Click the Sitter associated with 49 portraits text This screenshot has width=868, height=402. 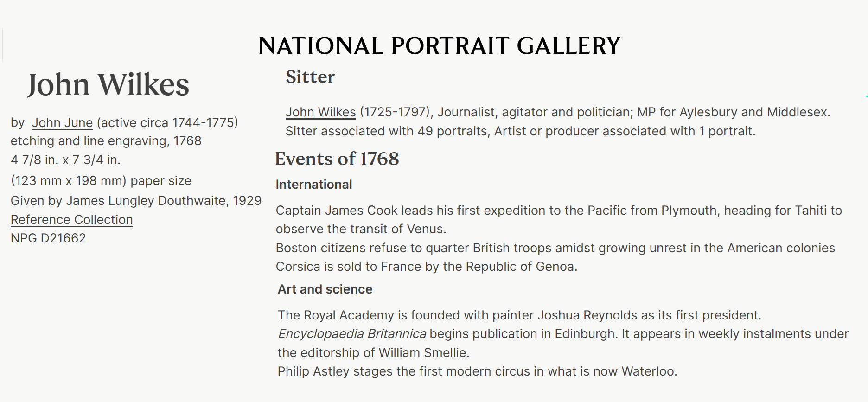[520, 131]
